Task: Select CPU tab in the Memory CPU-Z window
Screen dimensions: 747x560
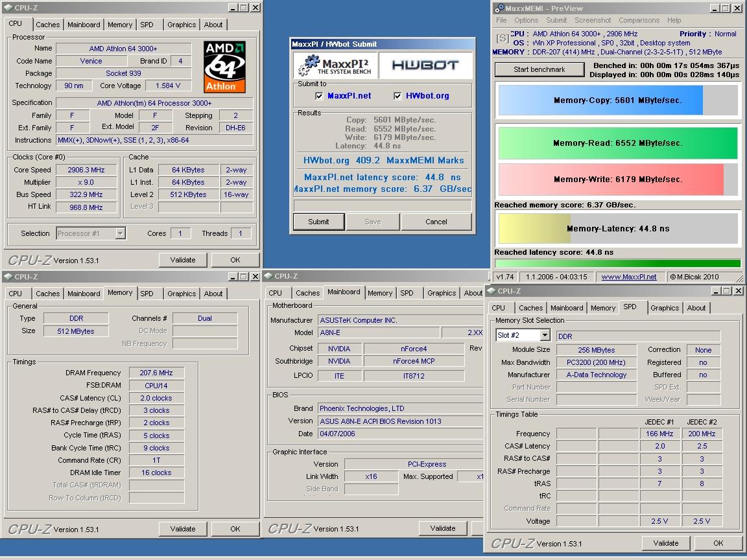Action: [x=16, y=294]
